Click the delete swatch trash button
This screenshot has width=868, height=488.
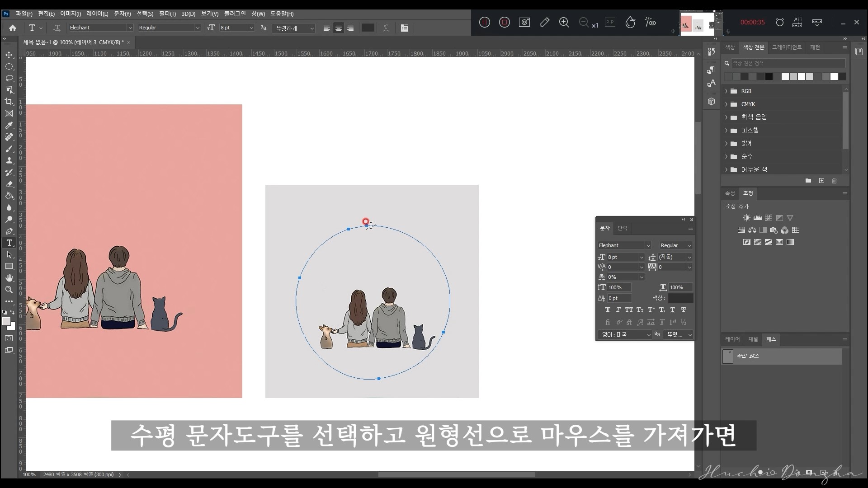835,180
